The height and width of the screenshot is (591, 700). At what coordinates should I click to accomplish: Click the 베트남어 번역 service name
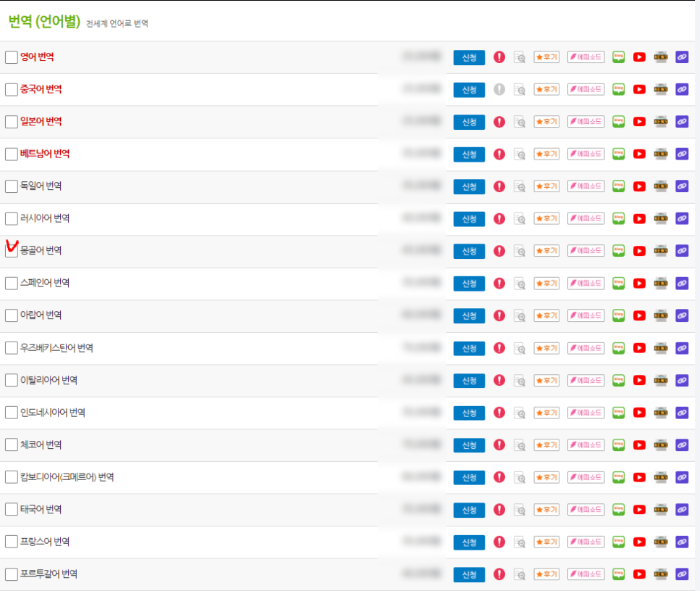pos(45,154)
